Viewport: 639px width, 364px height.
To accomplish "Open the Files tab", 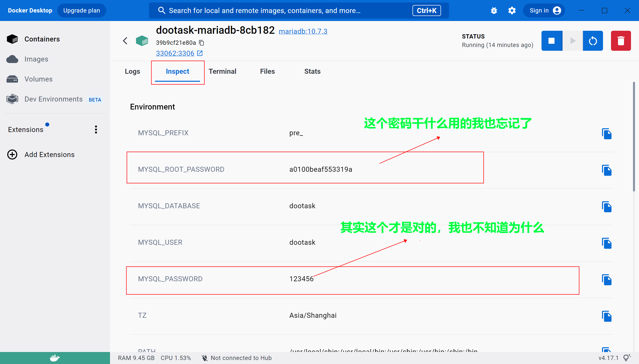I will coord(267,71).
